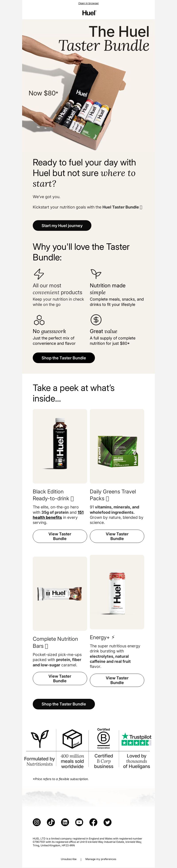The image size is (177, 868).
Task: Click the first Shop the Taster Bundle button
Action: (64, 358)
